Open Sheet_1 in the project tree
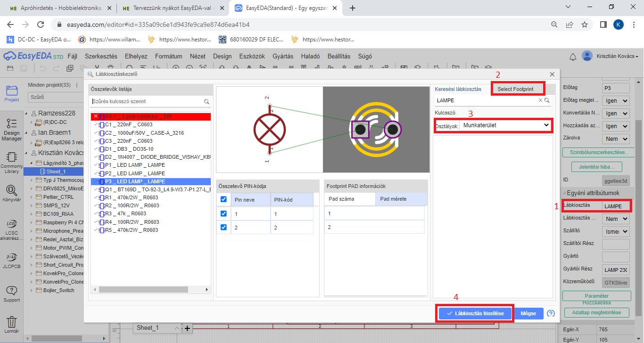644x343 pixels. 56,171
